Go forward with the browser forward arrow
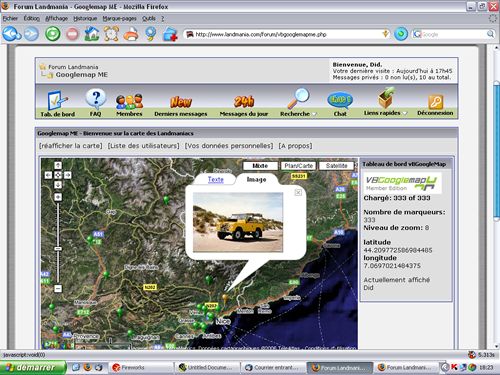The image size is (500, 375). click(32, 34)
